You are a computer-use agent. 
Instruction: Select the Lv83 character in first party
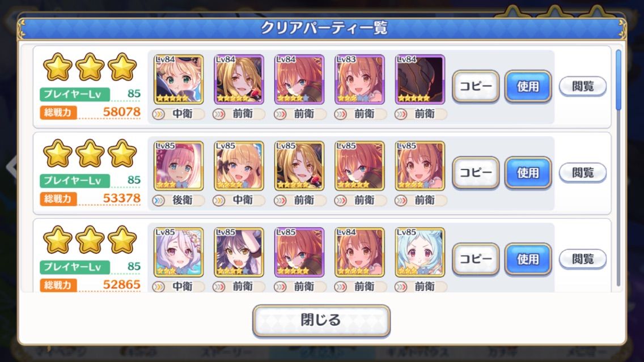pos(359,79)
